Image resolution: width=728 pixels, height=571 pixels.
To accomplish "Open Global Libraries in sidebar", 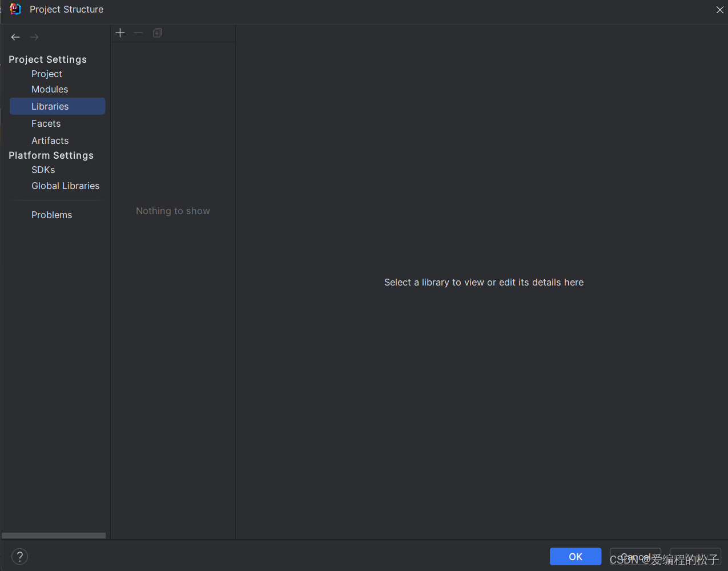I will [x=65, y=186].
